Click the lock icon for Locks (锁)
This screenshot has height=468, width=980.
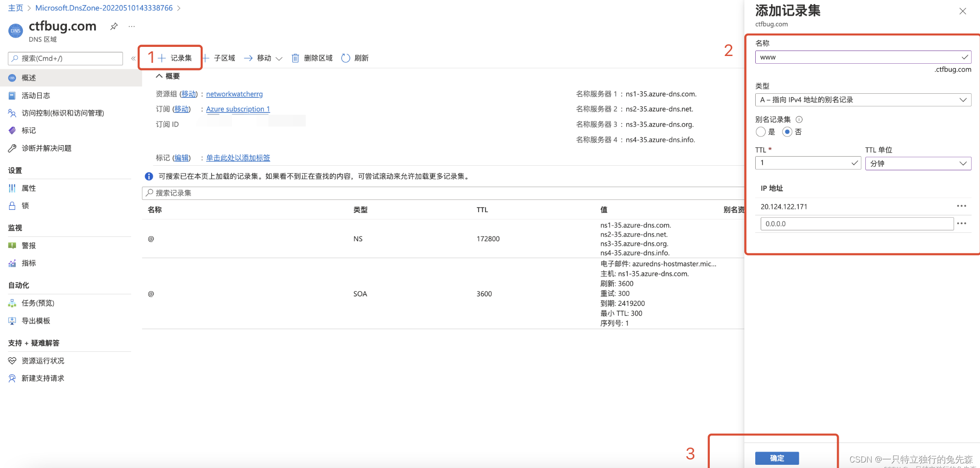[x=12, y=206]
